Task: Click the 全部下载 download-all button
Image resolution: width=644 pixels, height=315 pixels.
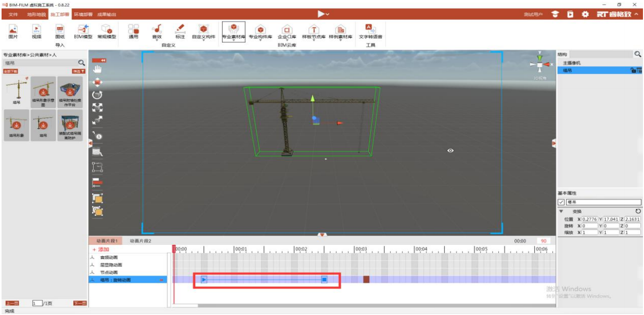Action: point(11,71)
